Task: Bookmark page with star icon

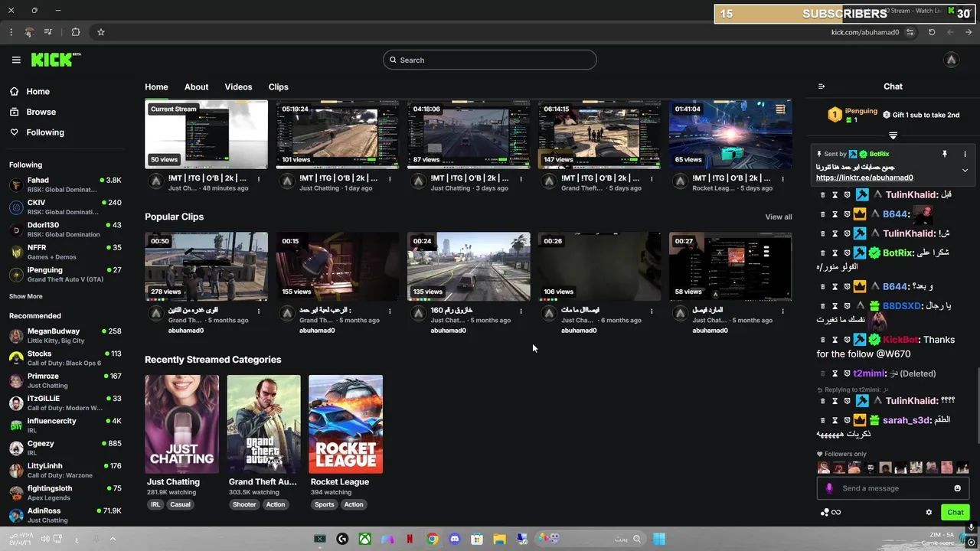Action: click(x=100, y=32)
